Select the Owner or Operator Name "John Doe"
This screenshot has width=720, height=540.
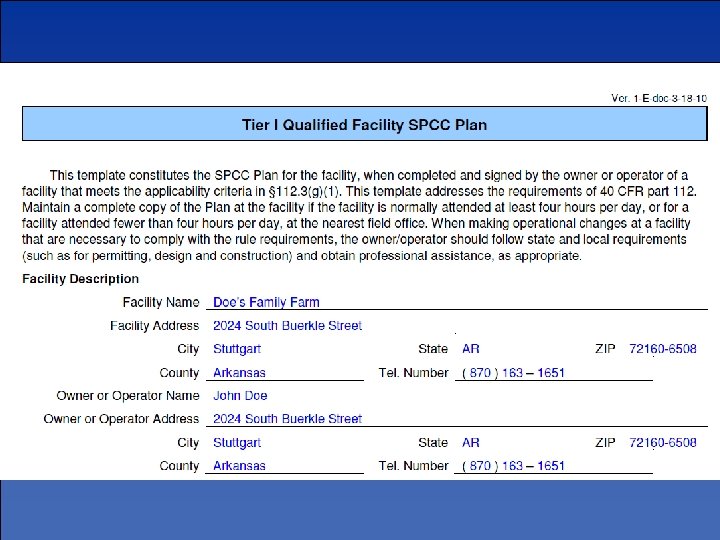click(x=240, y=395)
